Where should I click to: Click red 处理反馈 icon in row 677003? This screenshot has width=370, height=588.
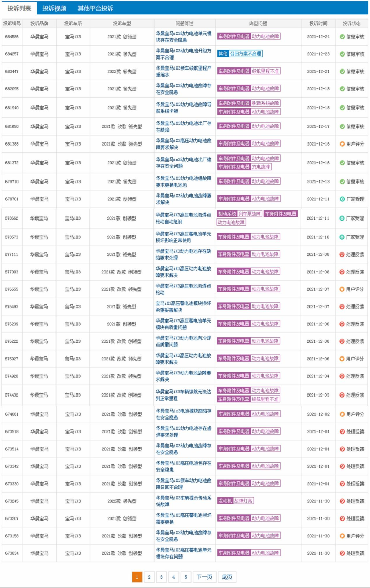(x=342, y=272)
